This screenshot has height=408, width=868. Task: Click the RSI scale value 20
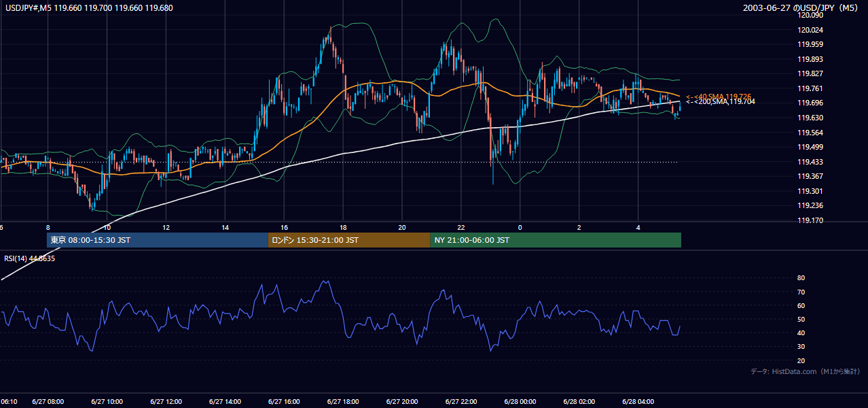click(801, 360)
